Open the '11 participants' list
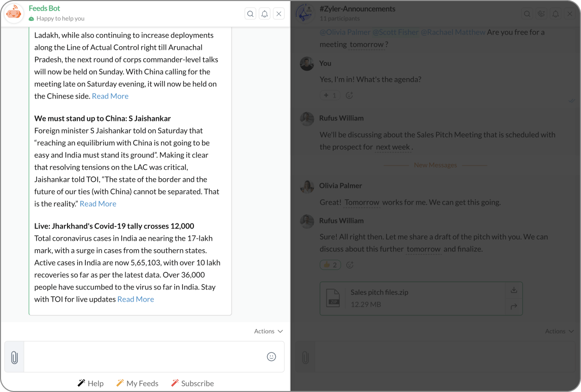The image size is (581, 392). coord(339,18)
